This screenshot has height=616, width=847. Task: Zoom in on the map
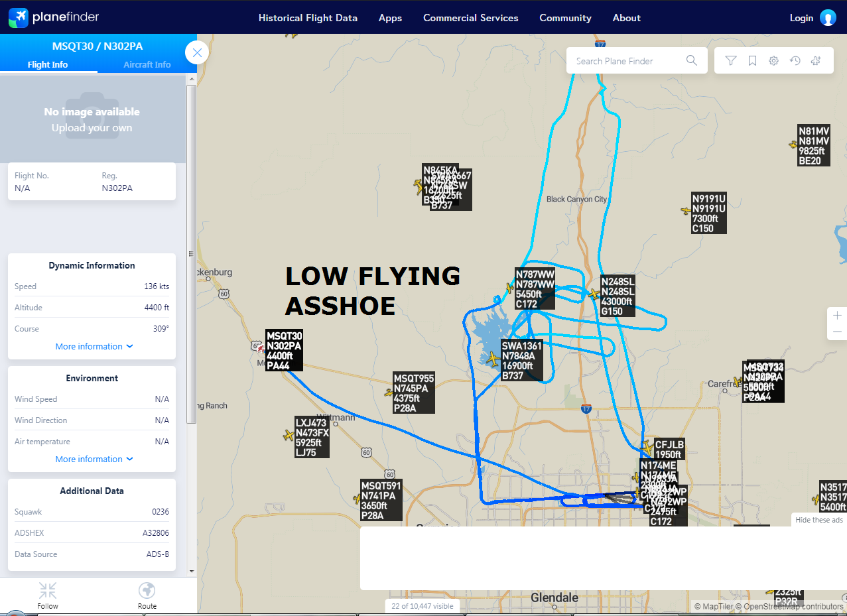837,315
